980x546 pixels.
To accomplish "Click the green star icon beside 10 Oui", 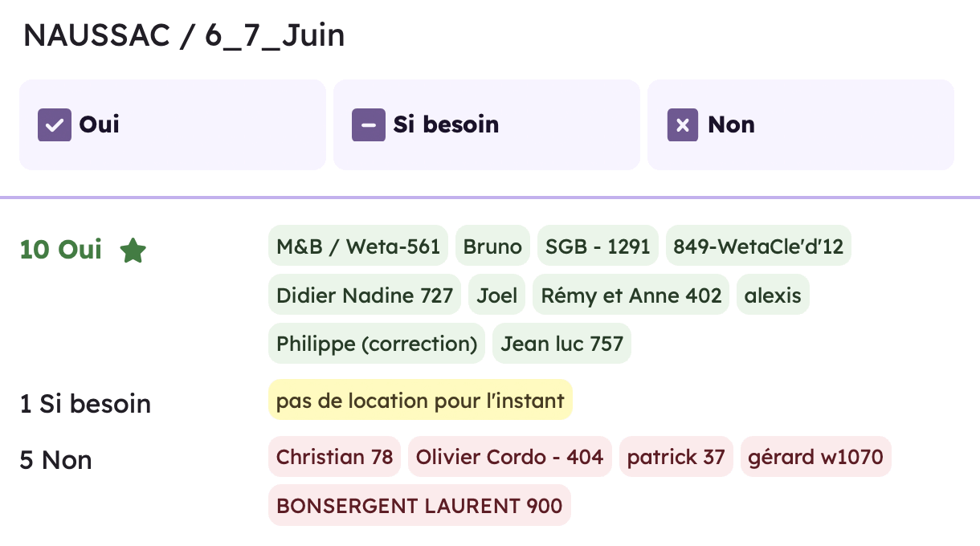I will 133,251.
